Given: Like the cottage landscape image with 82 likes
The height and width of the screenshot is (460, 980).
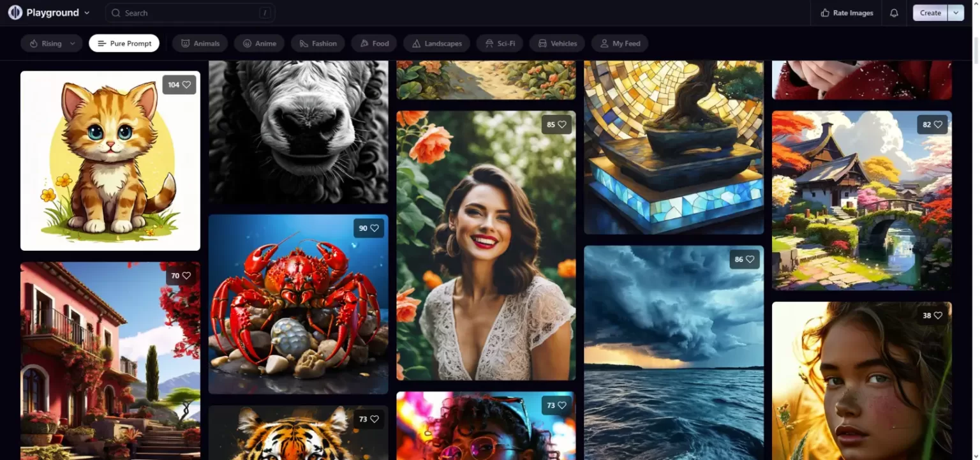Looking at the screenshot, I should [x=932, y=125].
